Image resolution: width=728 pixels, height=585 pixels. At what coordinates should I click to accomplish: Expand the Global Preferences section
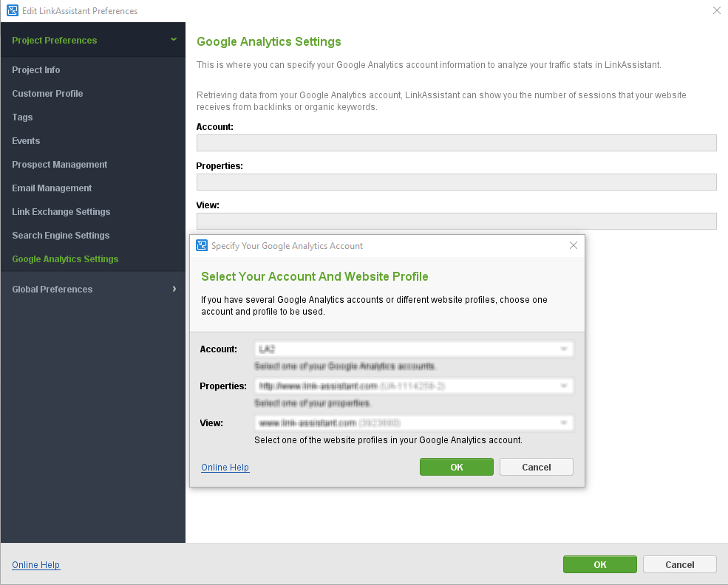coord(174,289)
